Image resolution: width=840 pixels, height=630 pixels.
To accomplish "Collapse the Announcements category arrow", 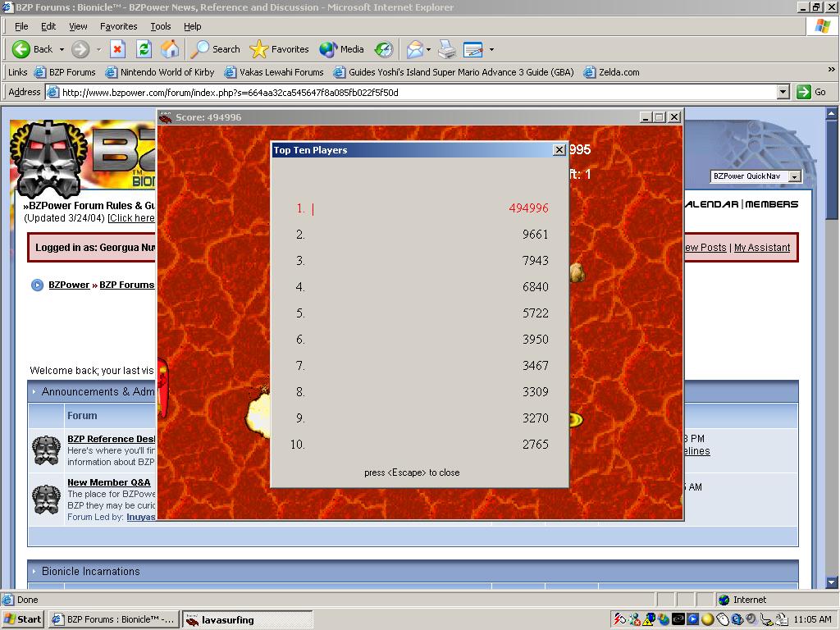I will point(34,392).
